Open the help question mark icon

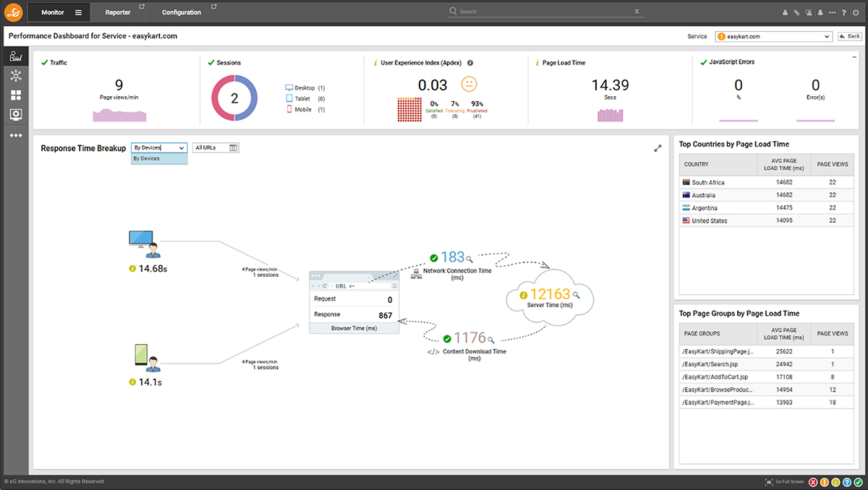844,12
